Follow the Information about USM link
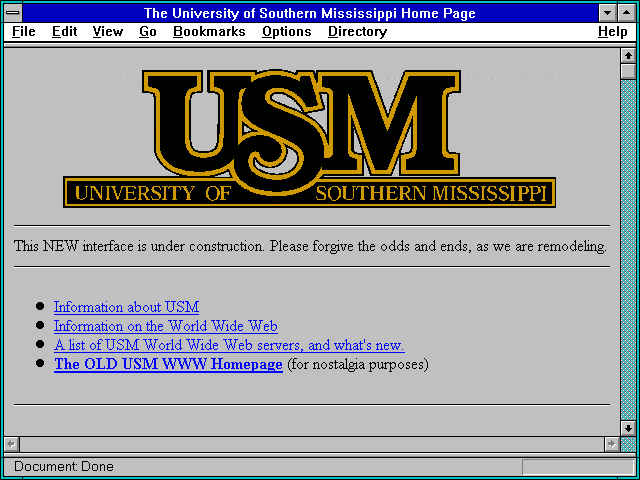This screenshot has width=640, height=480. click(x=127, y=307)
